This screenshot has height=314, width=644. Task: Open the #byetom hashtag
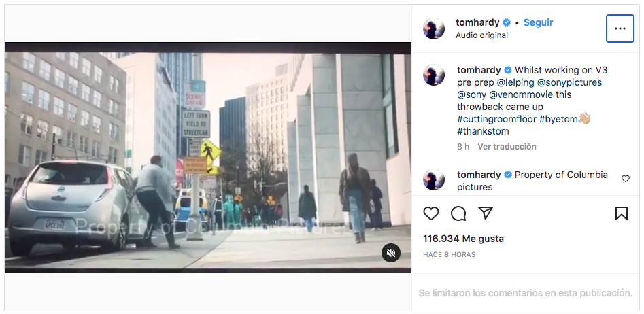(558, 120)
